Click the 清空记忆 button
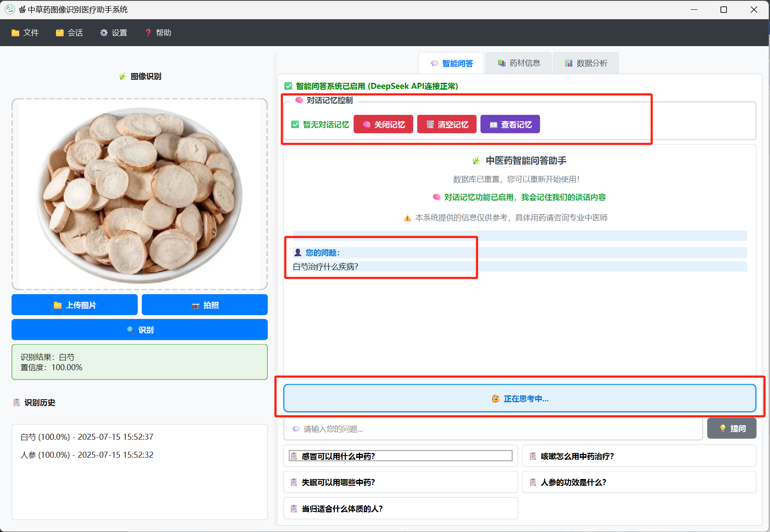770x532 pixels. click(447, 124)
